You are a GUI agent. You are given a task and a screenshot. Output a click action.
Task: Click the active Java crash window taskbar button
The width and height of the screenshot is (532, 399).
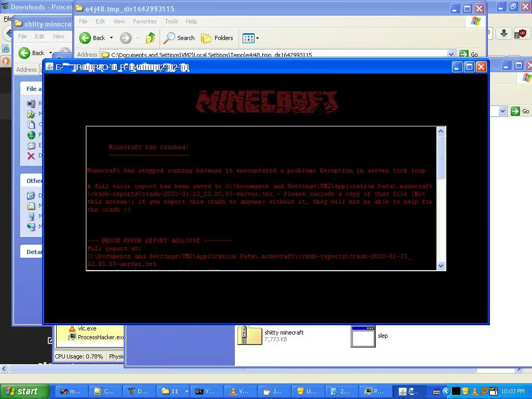pyautogui.click(x=409, y=391)
